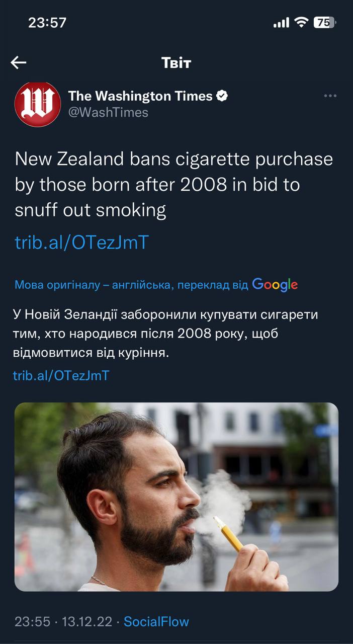This screenshot has height=644, width=353.
Task: Tap the Wi-Fi status icon
Action: pyautogui.click(x=301, y=23)
